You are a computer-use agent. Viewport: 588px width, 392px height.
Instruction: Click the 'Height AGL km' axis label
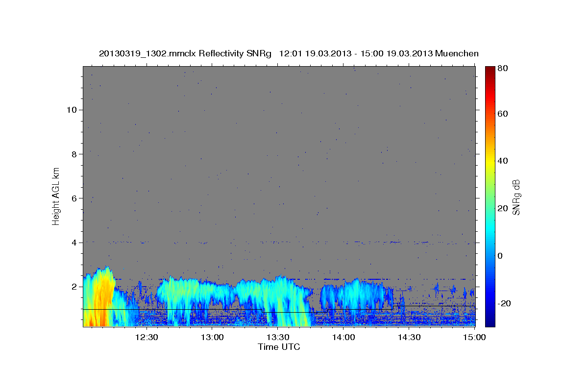pos(56,196)
